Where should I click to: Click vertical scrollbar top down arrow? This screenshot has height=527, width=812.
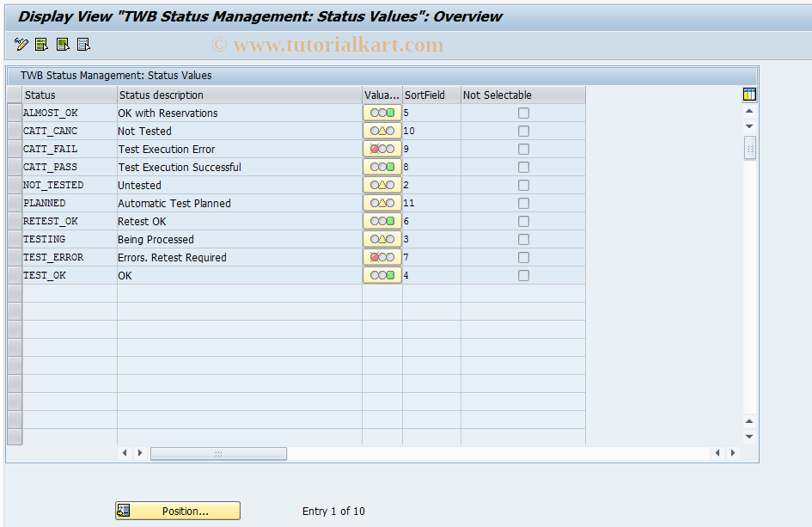(749, 126)
